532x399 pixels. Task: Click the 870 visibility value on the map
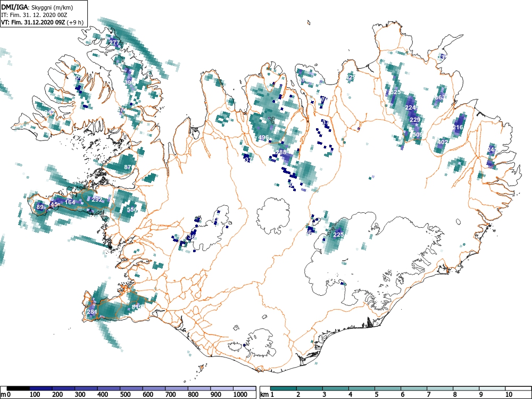129,167
